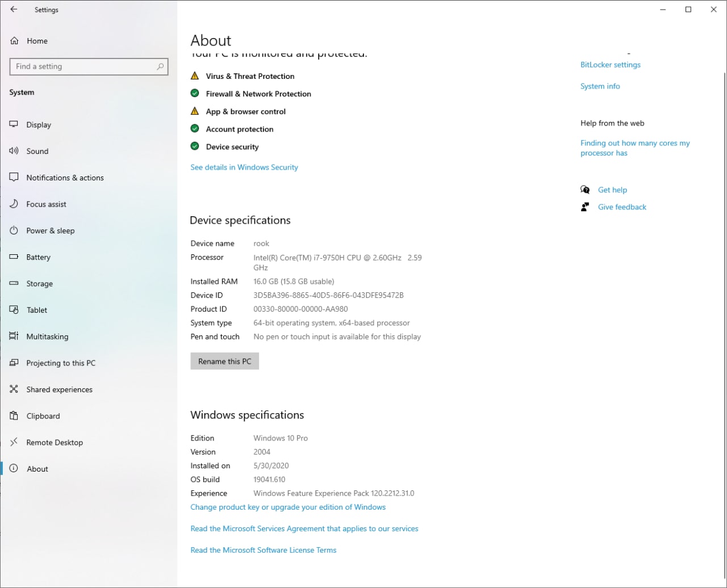Click the Give feedback person icon
727x588 pixels.
tap(585, 207)
